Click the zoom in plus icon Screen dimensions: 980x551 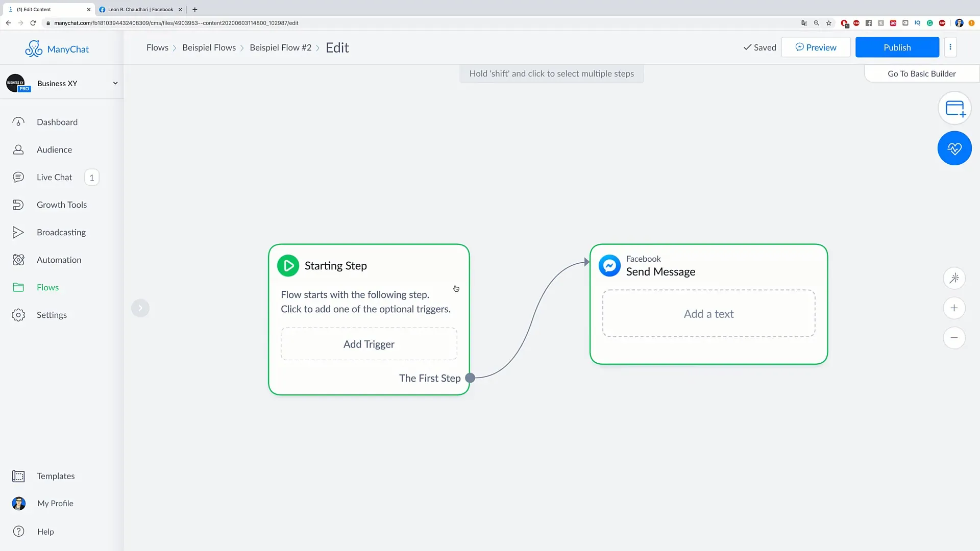[x=954, y=308]
